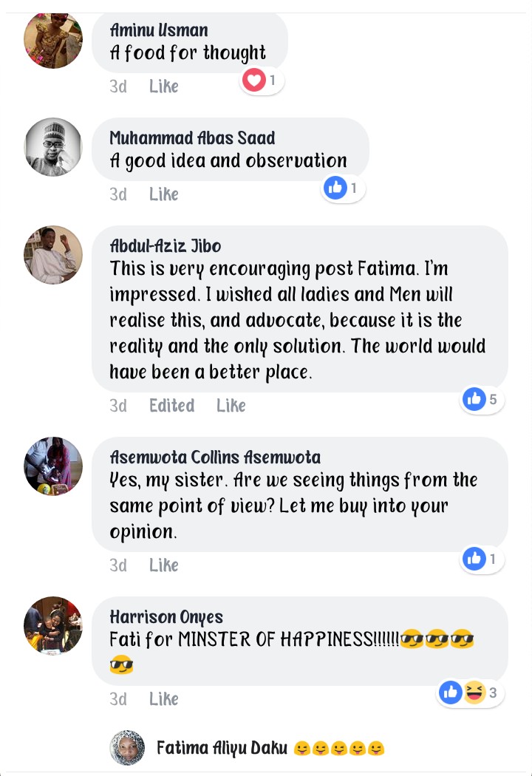Like Muhammad Abas Saad's comment
Viewport: 532px width, 776px height.
pyautogui.click(x=163, y=194)
